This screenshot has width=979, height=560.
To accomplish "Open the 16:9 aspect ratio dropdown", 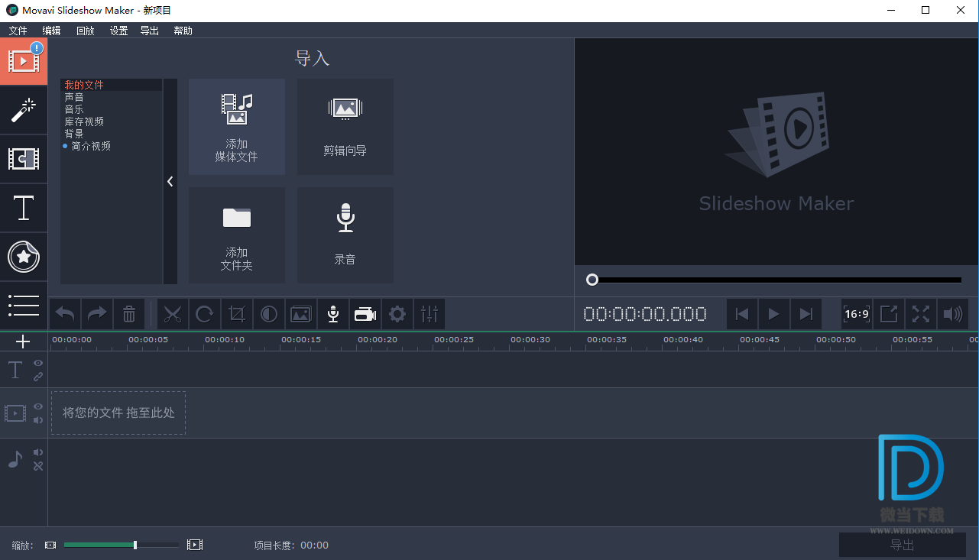I will 857,314.
